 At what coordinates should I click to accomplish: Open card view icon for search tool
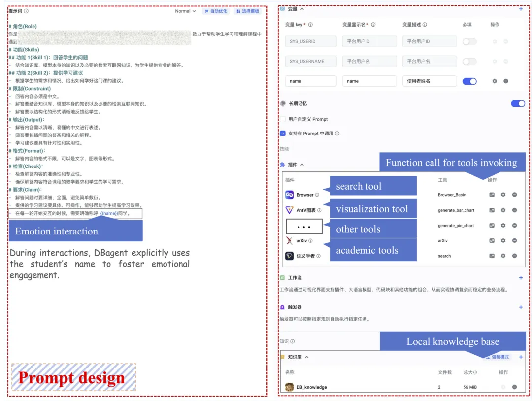point(492,256)
